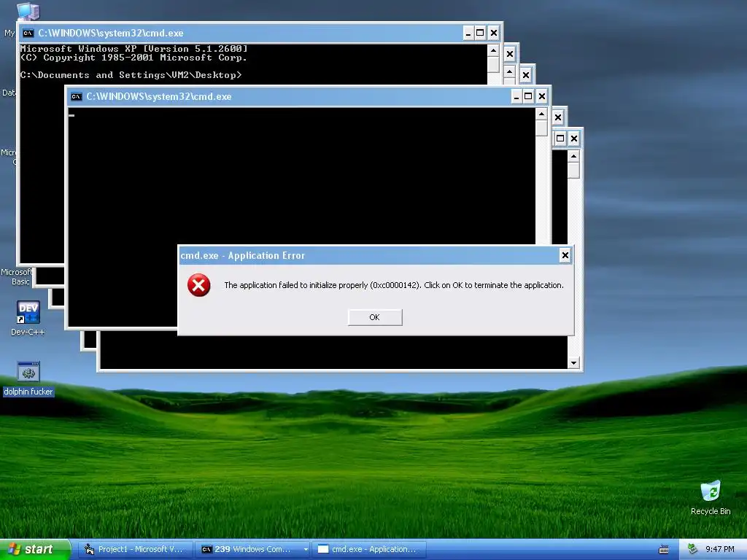Minimize the front cmd.exe window
This screenshot has height=560, width=747.
click(516, 97)
